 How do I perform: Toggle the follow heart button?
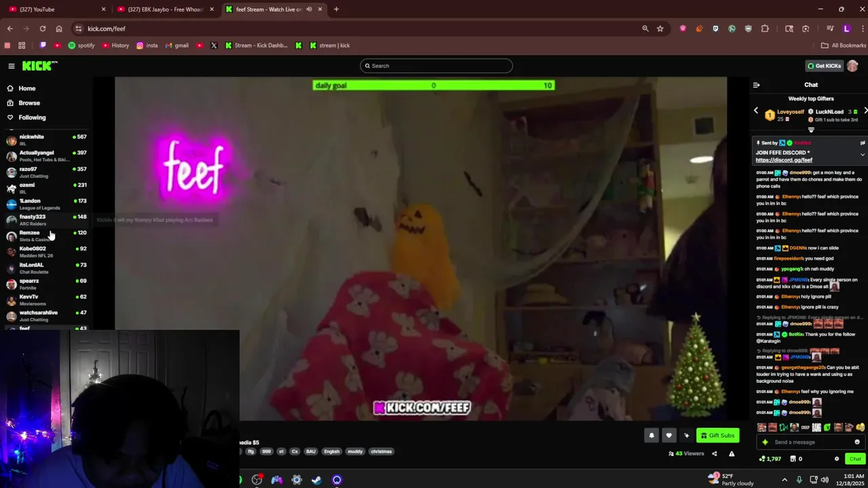pyautogui.click(x=669, y=435)
